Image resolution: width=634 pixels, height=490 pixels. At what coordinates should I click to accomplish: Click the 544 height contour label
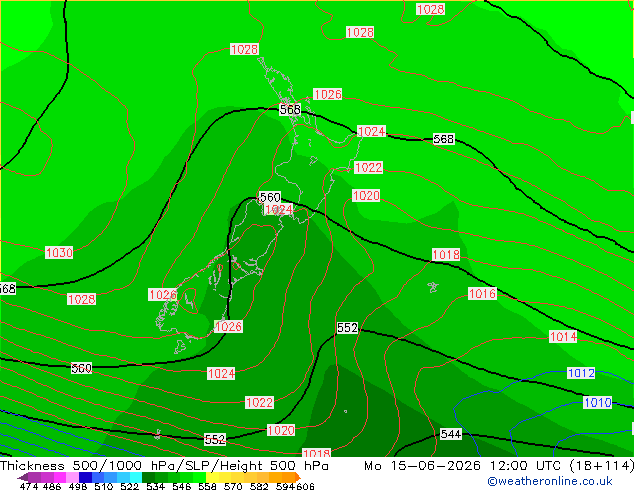pos(450,434)
